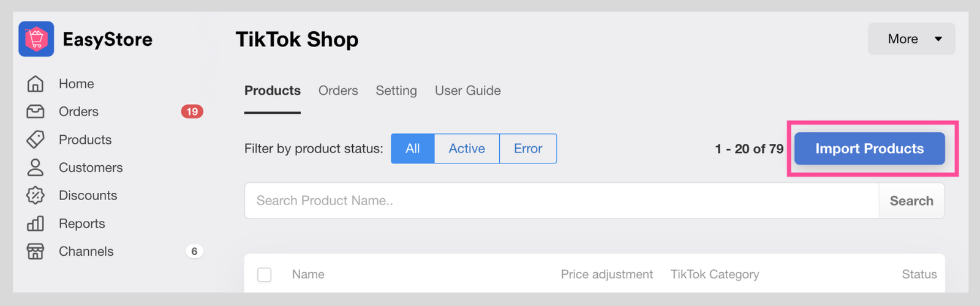Click the More dropdown arrow
The width and height of the screenshot is (980, 306).
click(938, 39)
